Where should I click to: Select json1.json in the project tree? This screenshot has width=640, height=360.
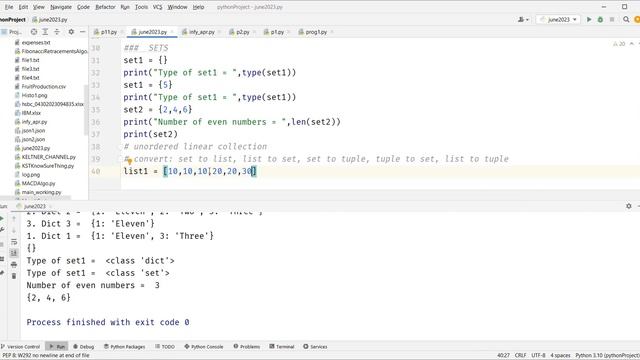(33, 131)
